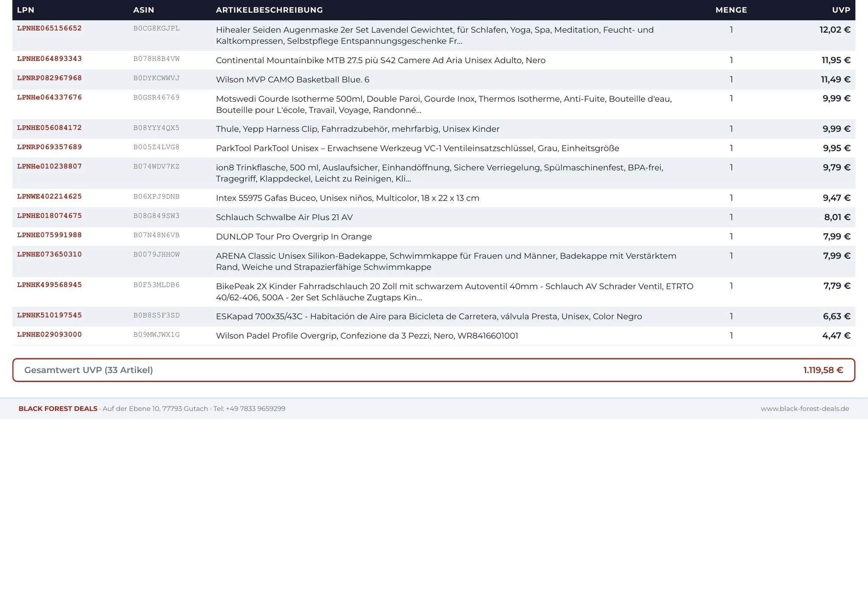Click the ASIN column header
This screenshot has height=614, width=868.
144,10
